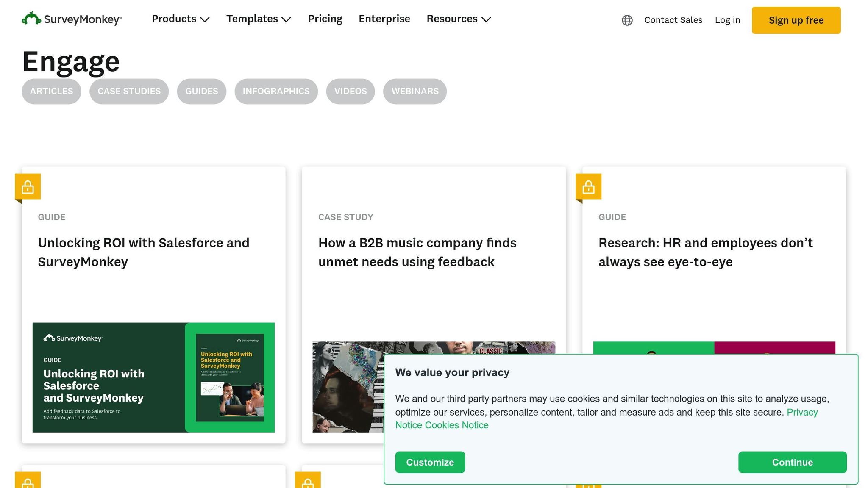Open Unlocking ROI with Salesforce guide title
The width and height of the screenshot is (868, 488).
144,252
